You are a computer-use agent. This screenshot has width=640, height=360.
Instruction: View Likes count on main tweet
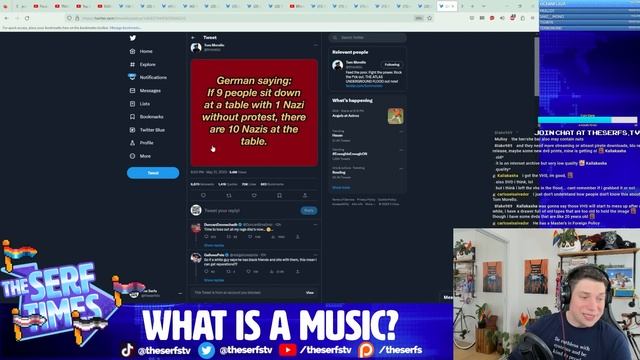click(249, 184)
